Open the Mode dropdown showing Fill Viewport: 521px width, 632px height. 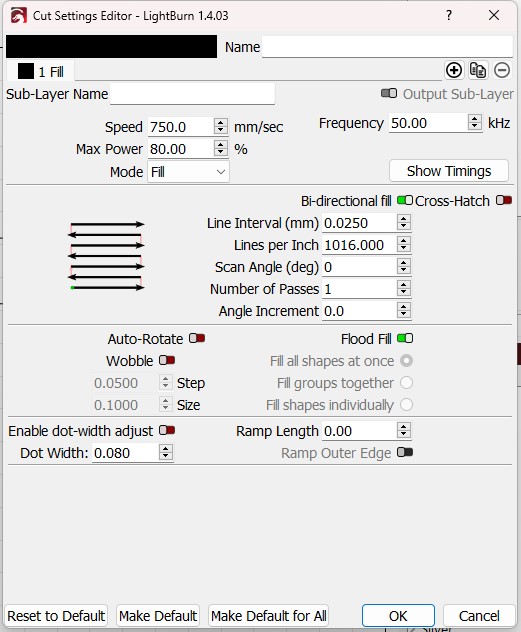tap(188, 172)
